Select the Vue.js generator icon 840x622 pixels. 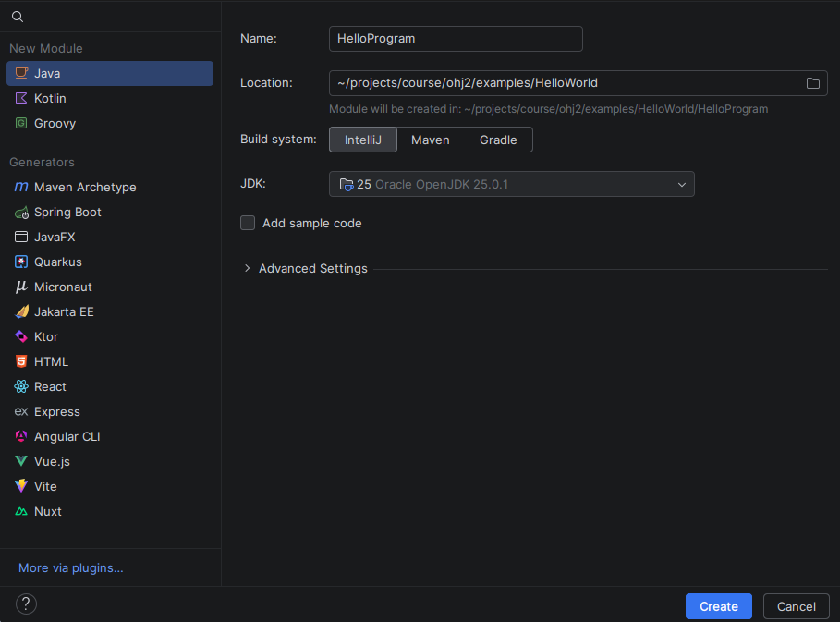point(21,461)
